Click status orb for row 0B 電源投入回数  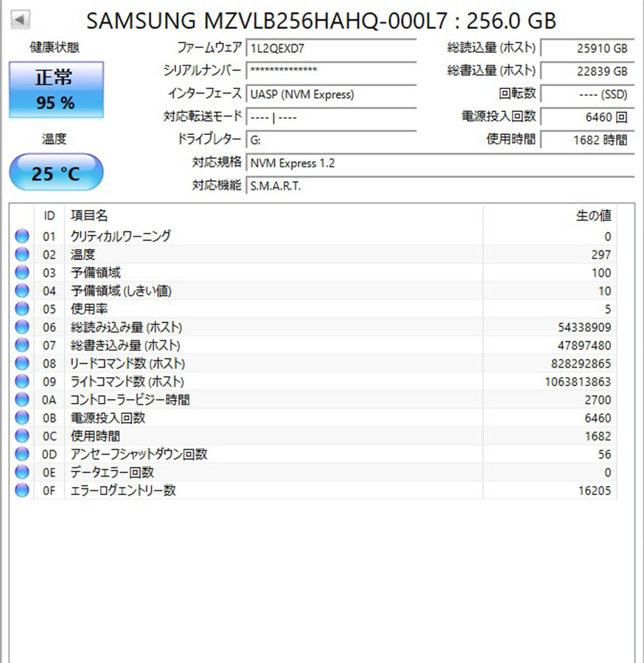(22, 418)
